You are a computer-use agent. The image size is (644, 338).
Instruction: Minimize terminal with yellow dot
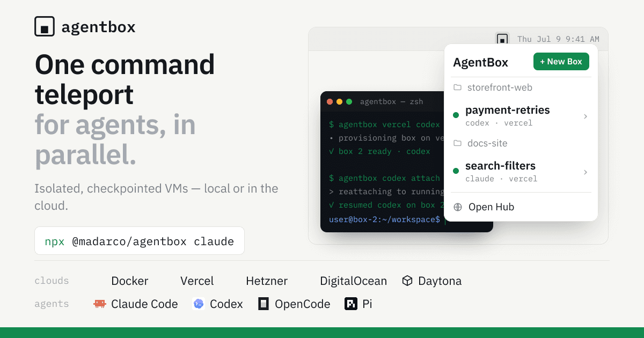(340, 101)
